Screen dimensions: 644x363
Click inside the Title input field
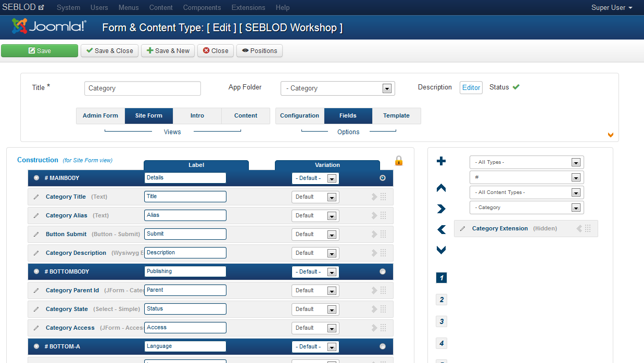[142, 88]
